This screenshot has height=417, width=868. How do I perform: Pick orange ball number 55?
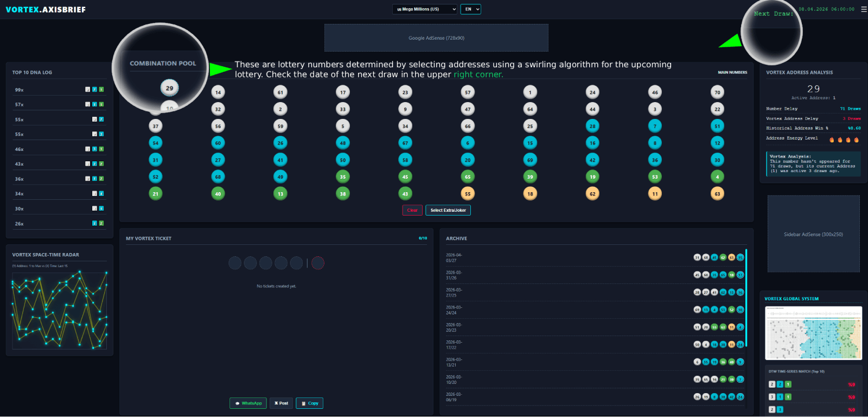coord(468,194)
